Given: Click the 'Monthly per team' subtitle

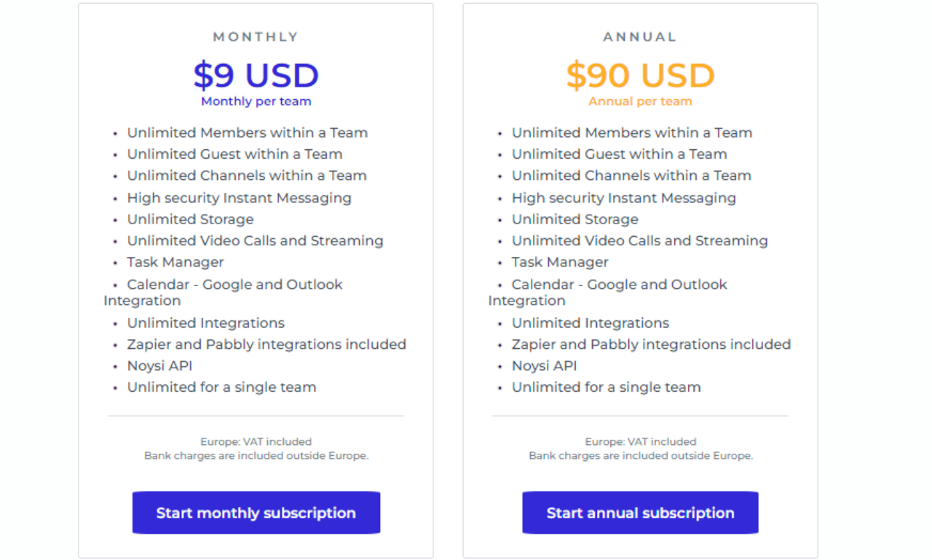Looking at the screenshot, I should (x=256, y=101).
